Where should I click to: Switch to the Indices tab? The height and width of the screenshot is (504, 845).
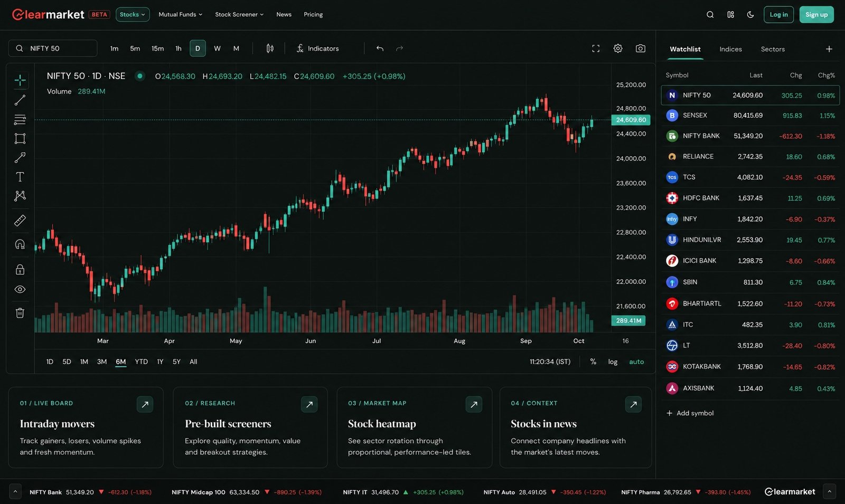tap(730, 49)
